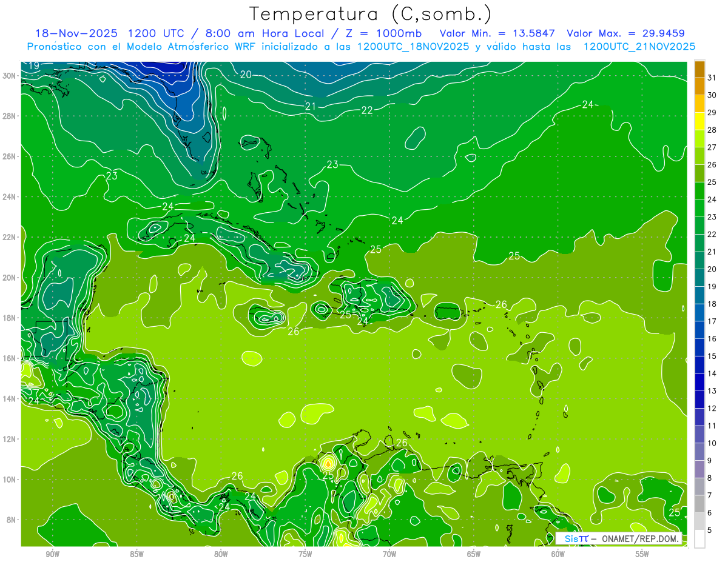The width and height of the screenshot is (728, 562).
Task: Click the "55W" longitude axis label
Action: [x=642, y=554]
